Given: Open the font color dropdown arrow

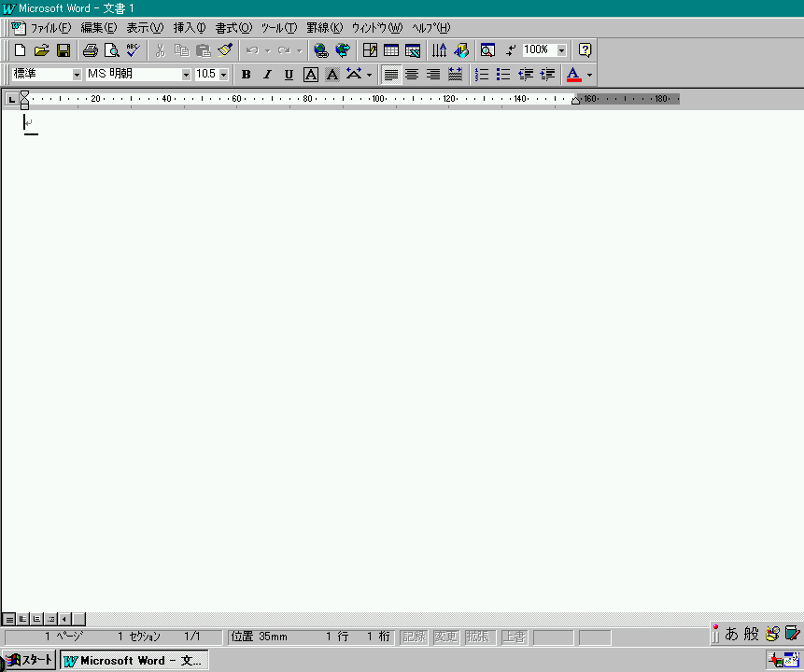Looking at the screenshot, I should (x=589, y=75).
